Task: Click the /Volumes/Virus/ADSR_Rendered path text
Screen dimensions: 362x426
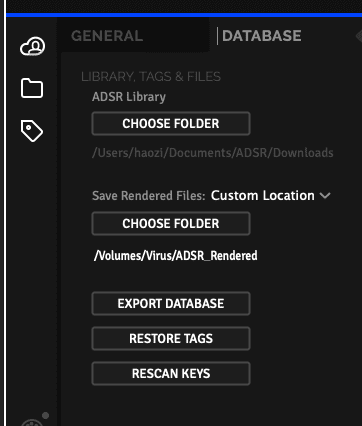Action: click(176, 256)
